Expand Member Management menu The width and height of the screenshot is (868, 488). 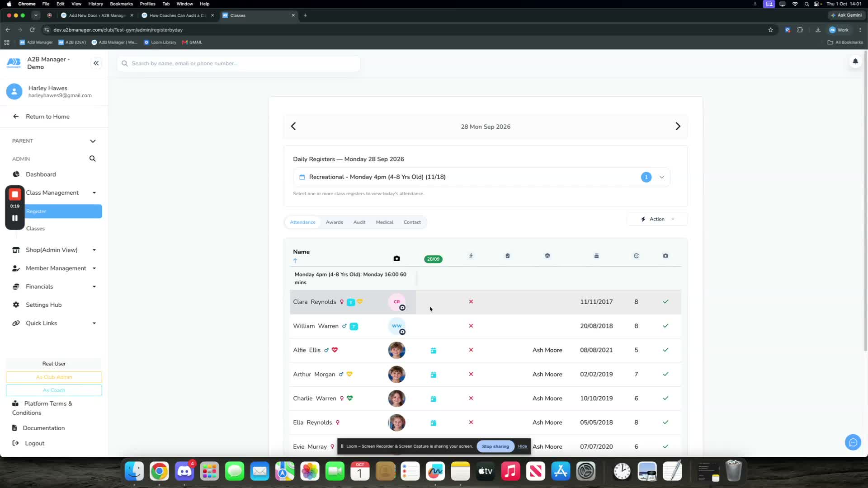point(54,268)
